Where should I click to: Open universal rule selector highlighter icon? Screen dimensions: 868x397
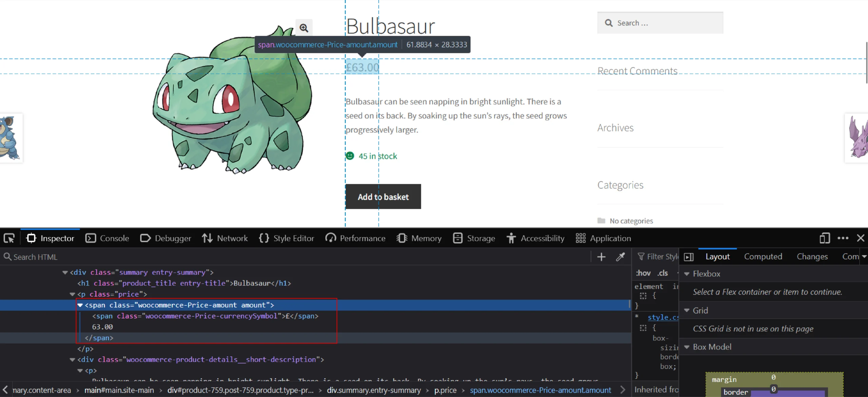coord(643,328)
